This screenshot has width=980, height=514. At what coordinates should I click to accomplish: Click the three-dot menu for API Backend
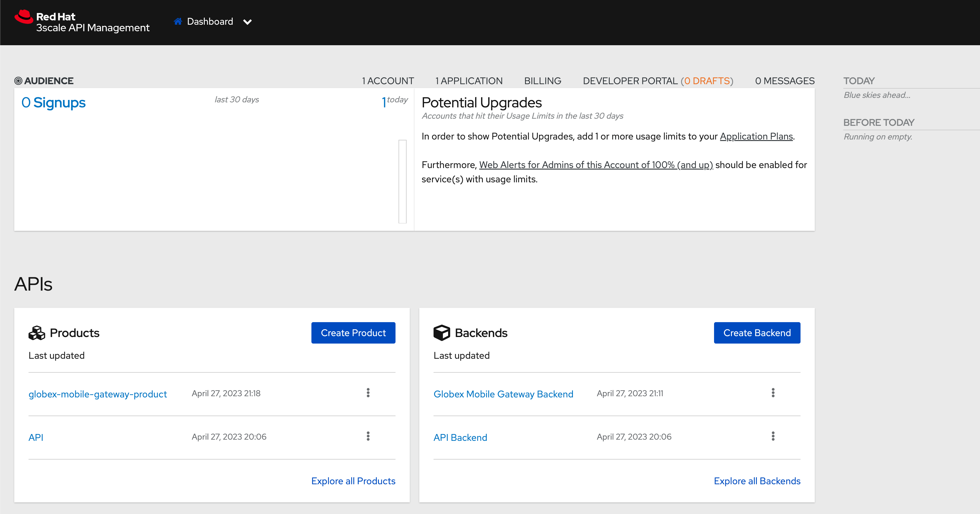[773, 436]
